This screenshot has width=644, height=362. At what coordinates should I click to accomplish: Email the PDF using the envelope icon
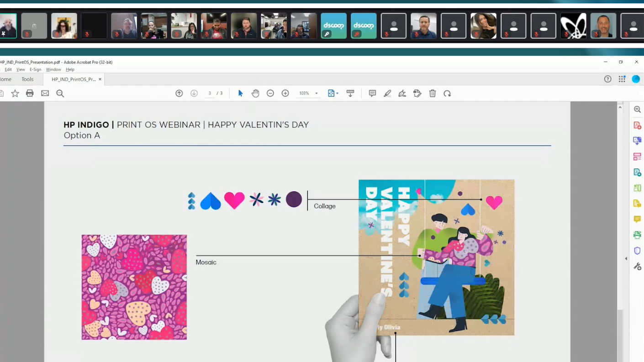(45, 93)
